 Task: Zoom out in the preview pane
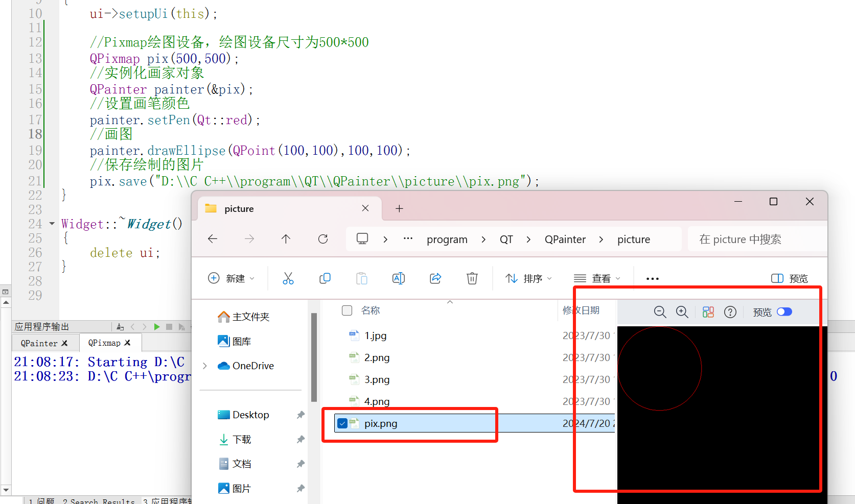(x=660, y=312)
